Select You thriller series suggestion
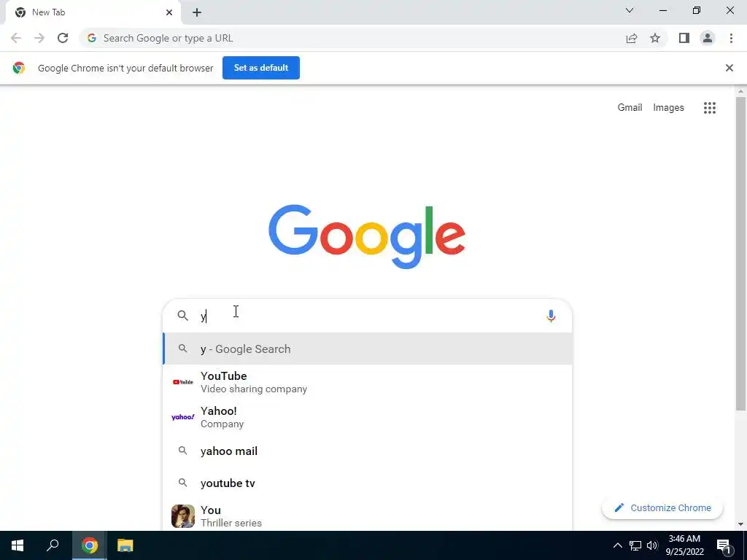This screenshot has height=560, width=747. (368, 516)
